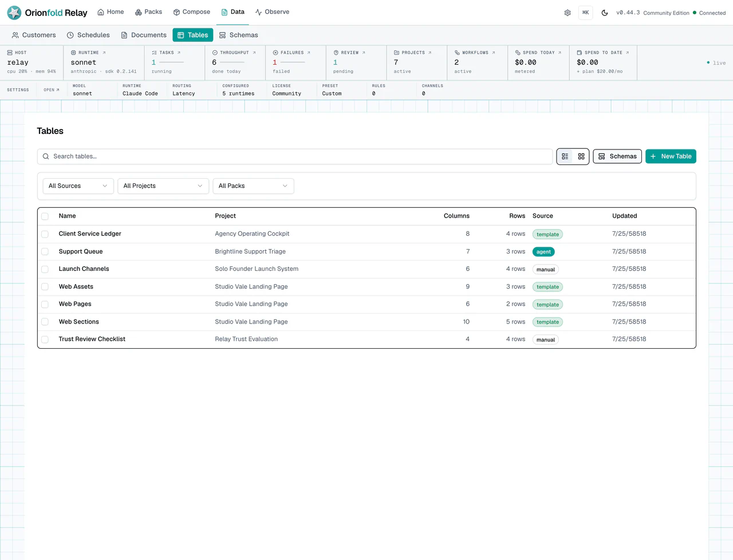Click the Columns column header
Image resolution: width=733 pixels, height=560 pixels.
click(x=456, y=216)
